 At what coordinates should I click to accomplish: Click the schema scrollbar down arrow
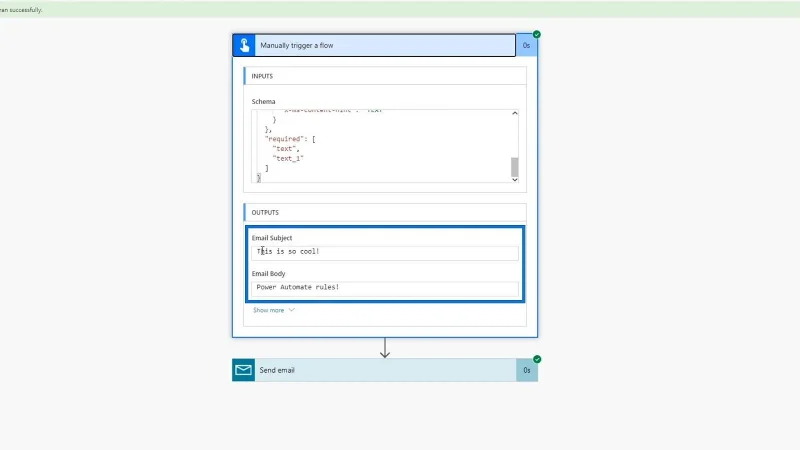(x=515, y=179)
